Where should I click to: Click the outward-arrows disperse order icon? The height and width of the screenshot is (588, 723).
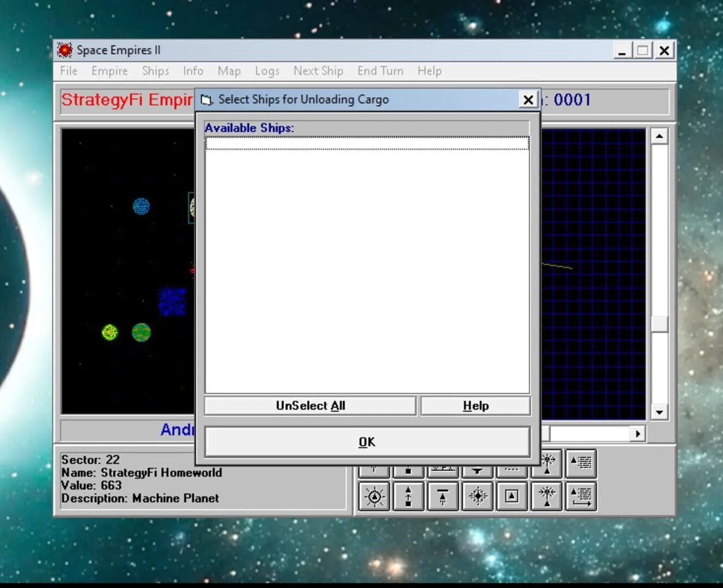(x=546, y=463)
